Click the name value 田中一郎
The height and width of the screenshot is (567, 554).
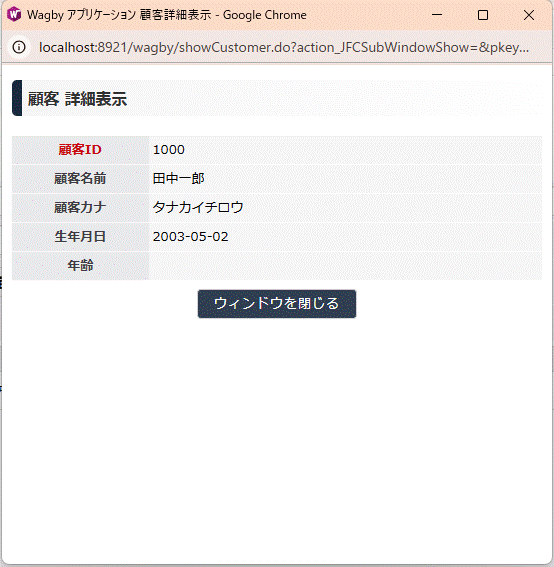[179, 179]
